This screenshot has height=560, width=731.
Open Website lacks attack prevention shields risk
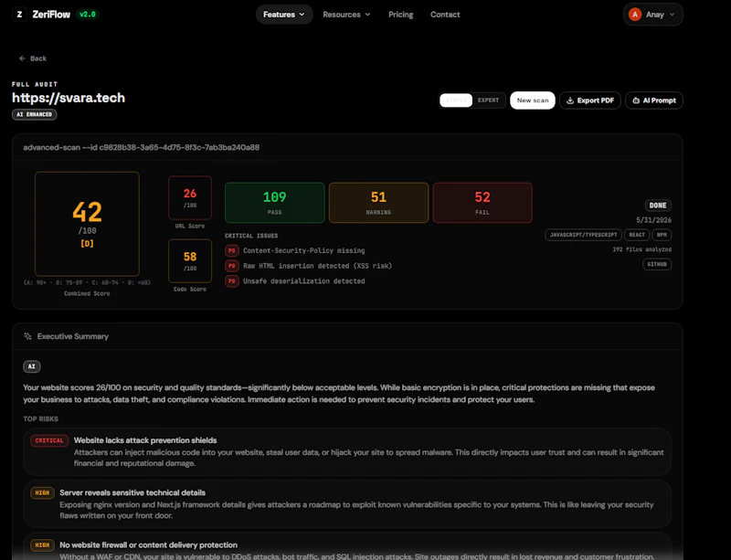[x=347, y=452]
